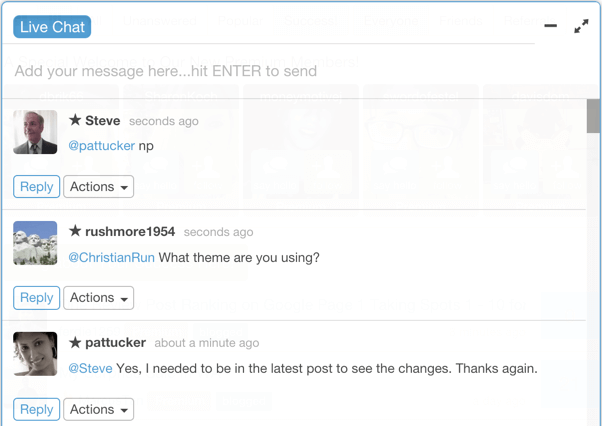Screen dimensions: 602x426
Task: Click the star icon beside pattucker
Action: click(x=75, y=342)
